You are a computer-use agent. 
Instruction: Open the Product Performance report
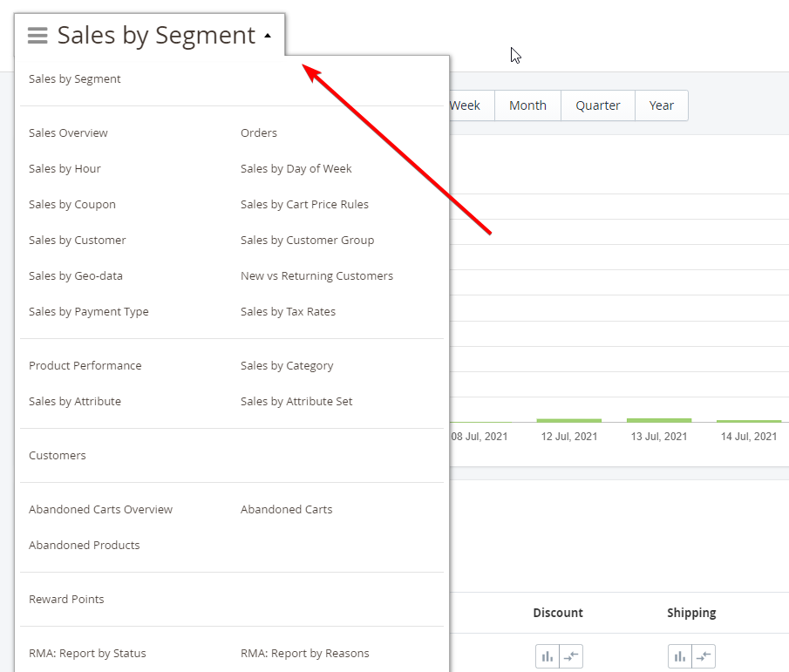click(x=85, y=366)
